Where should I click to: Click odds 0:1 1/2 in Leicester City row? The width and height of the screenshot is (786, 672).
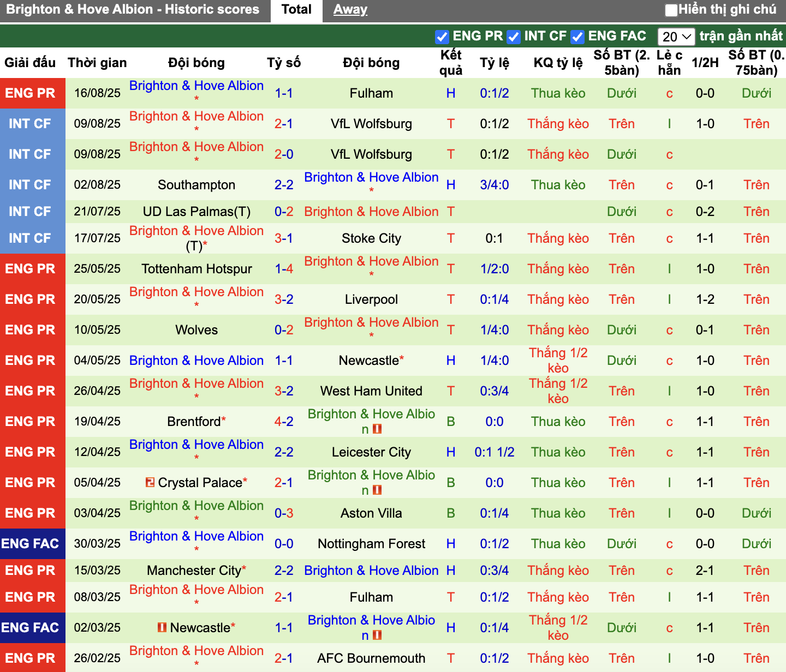tap(495, 452)
